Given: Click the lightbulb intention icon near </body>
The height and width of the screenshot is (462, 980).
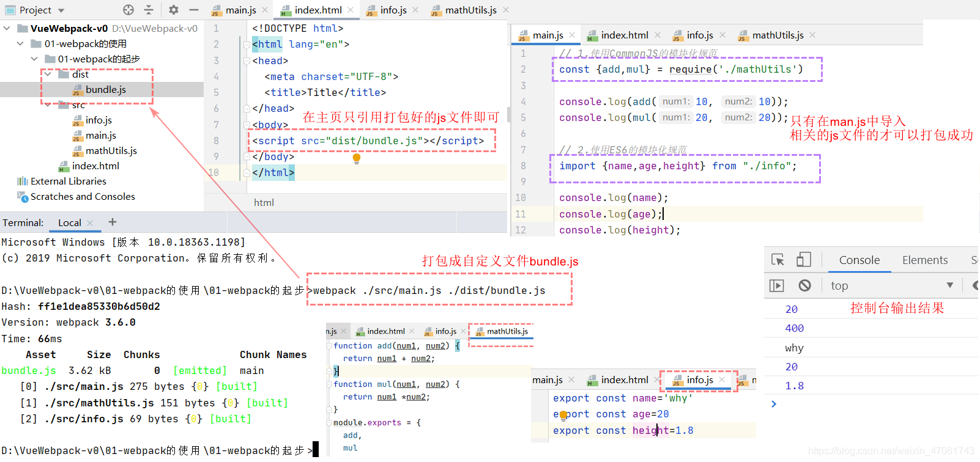Looking at the screenshot, I should pyautogui.click(x=357, y=158).
